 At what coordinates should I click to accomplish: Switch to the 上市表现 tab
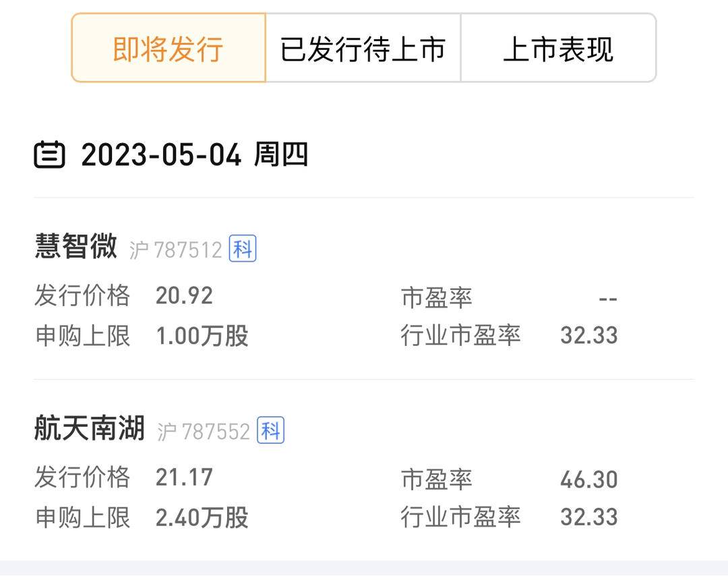tap(558, 49)
